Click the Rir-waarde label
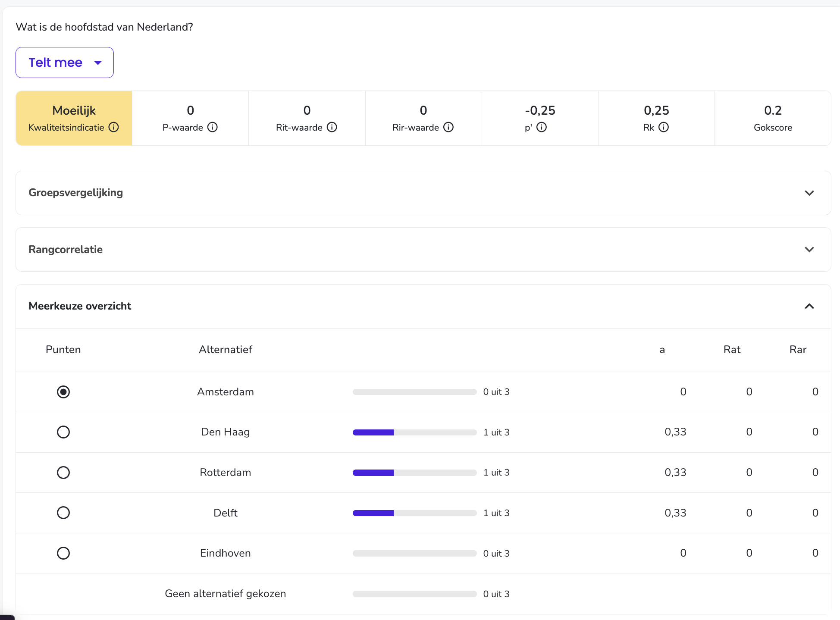Viewport: 840px width, 620px height. [x=416, y=128]
